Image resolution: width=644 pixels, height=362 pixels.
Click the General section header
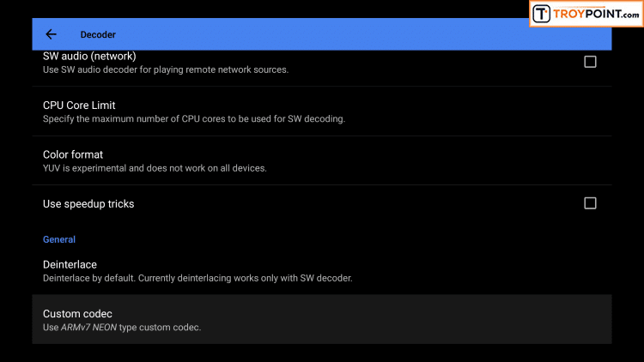pos(59,239)
